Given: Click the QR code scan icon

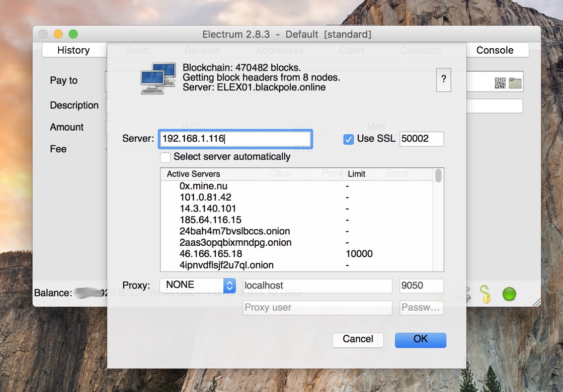Looking at the screenshot, I should point(500,83).
